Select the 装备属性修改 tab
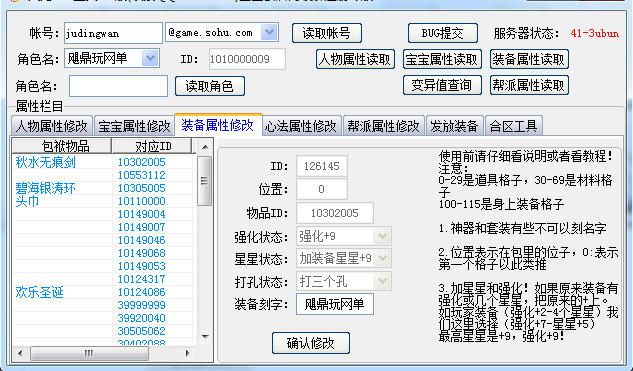Viewport: 633px width, 371px height. (x=218, y=125)
